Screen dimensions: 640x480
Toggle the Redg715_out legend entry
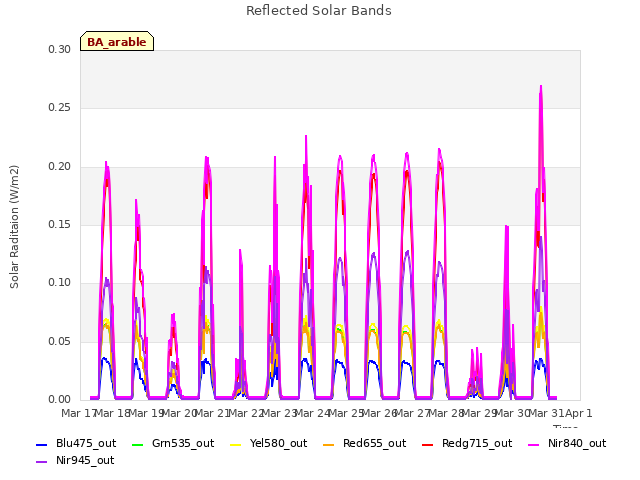[x=467, y=444]
